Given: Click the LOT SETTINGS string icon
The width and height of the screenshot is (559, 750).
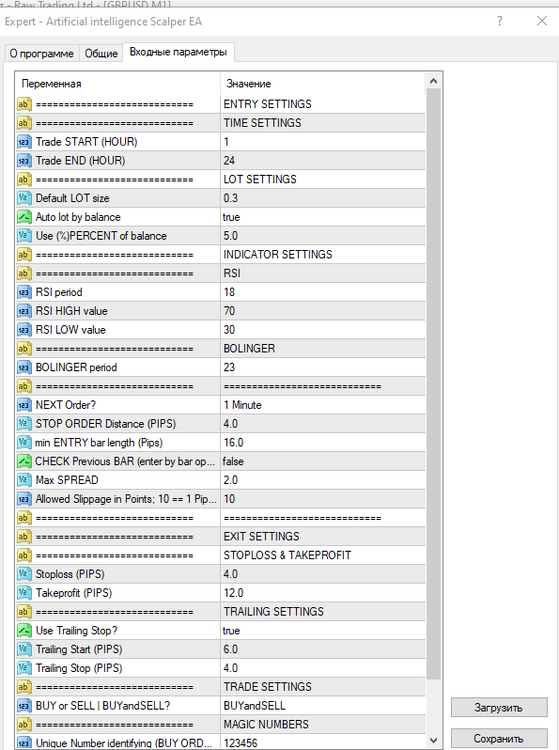Looking at the screenshot, I should point(24,179).
